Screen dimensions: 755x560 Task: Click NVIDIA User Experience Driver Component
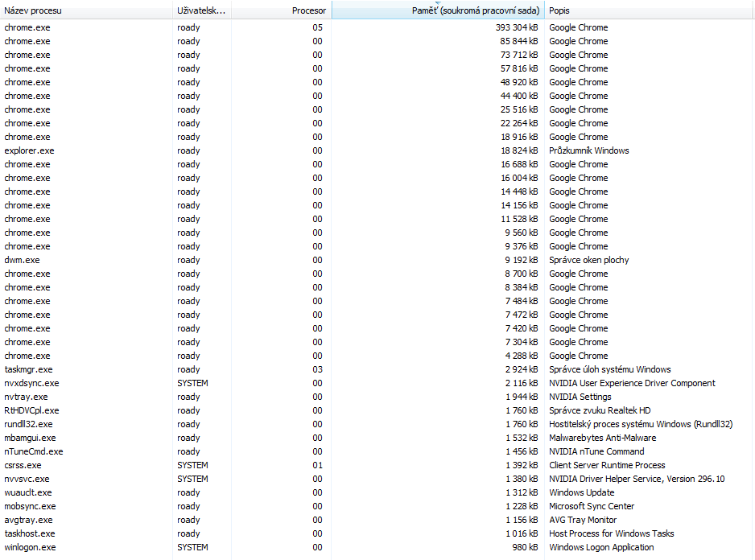point(632,383)
